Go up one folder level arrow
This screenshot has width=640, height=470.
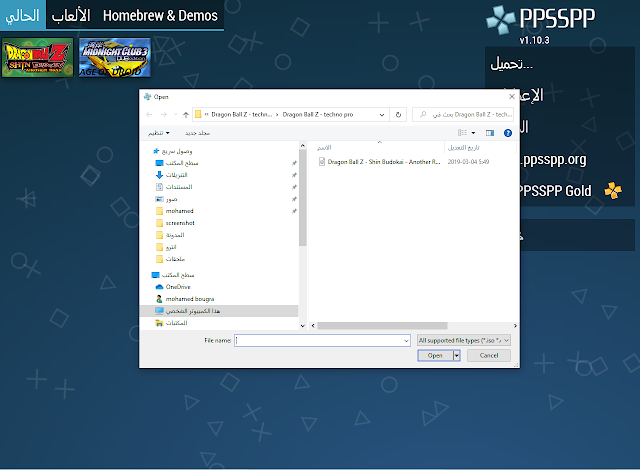[x=186, y=115]
